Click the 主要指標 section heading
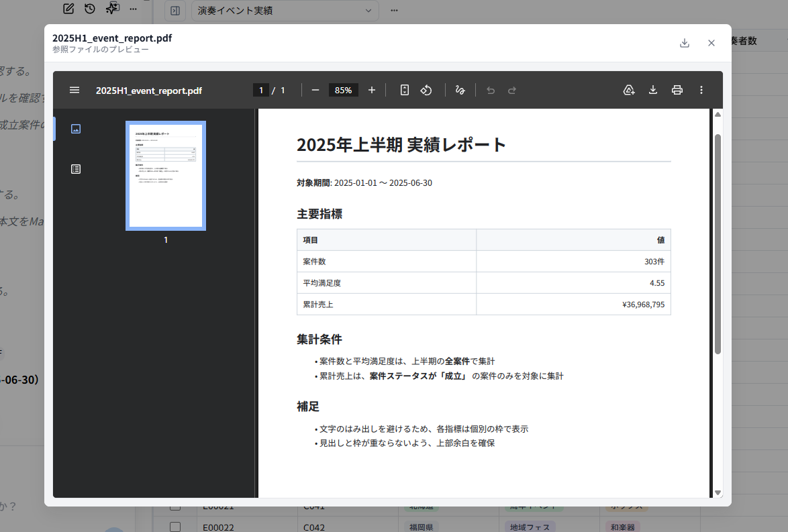The width and height of the screenshot is (788, 532). coord(319,214)
